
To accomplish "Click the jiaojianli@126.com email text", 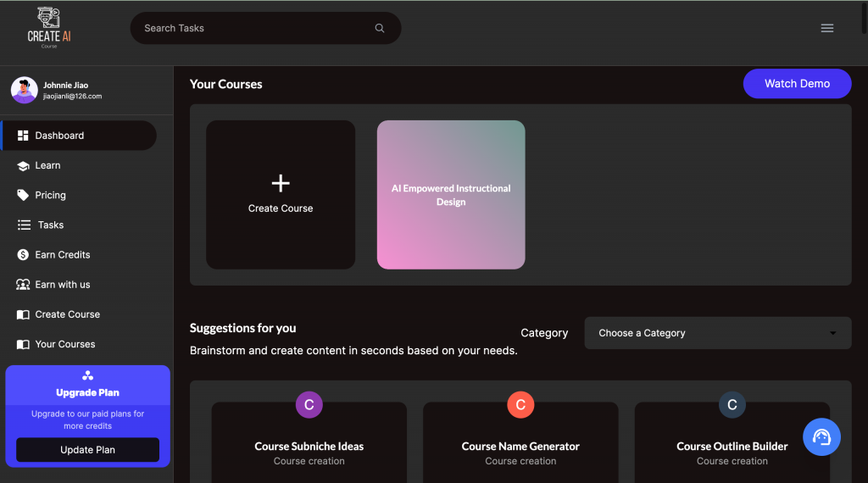I will tap(73, 97).
